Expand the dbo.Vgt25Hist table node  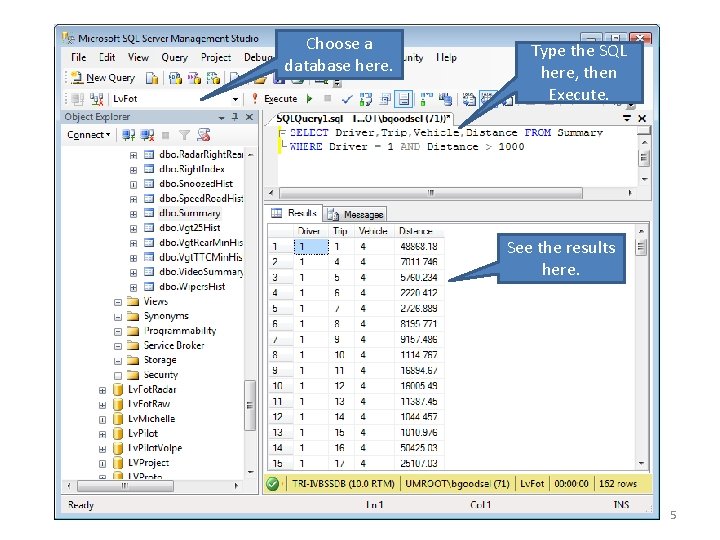pyautogui.click(x=133, y=229)
